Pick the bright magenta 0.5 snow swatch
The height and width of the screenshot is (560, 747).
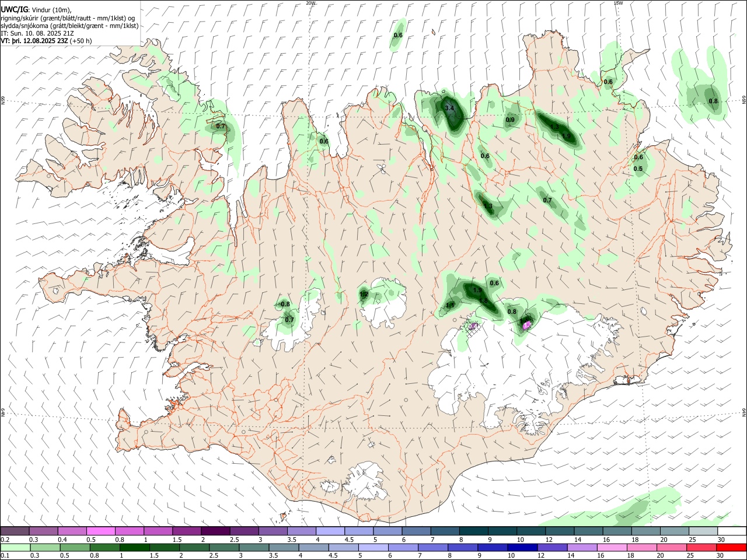[x=101, y=531]
